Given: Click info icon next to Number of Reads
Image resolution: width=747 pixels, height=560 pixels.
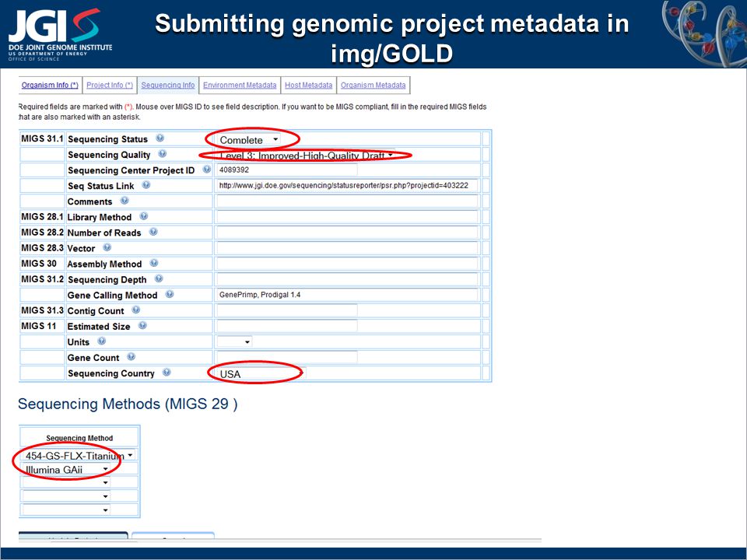Looking at the screenshot, I should click(x=153, y=232).
